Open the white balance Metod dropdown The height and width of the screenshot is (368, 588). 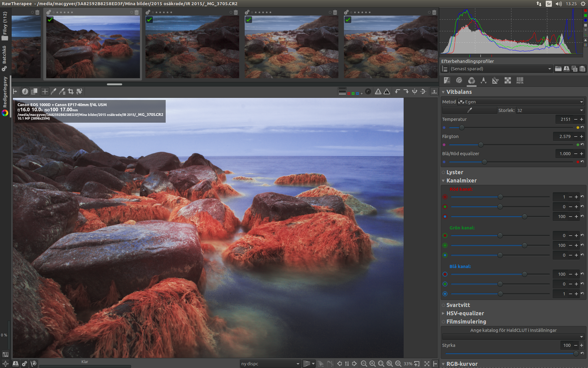[x=521, y=102]
